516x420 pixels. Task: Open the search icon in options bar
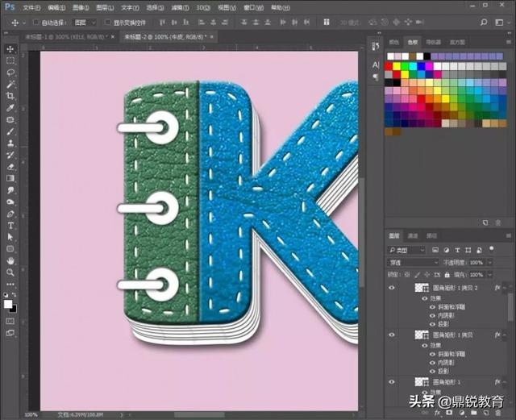[x=484, y=22]
